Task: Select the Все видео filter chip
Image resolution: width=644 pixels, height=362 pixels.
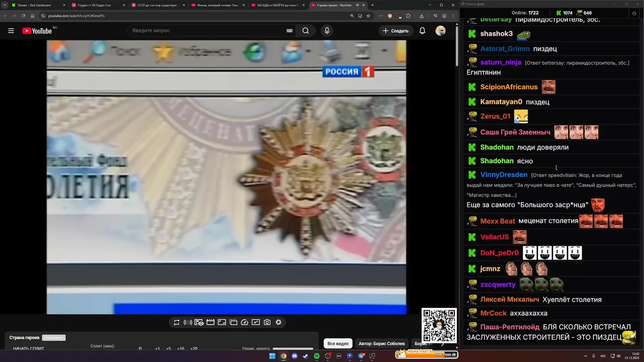Action: 338,343
